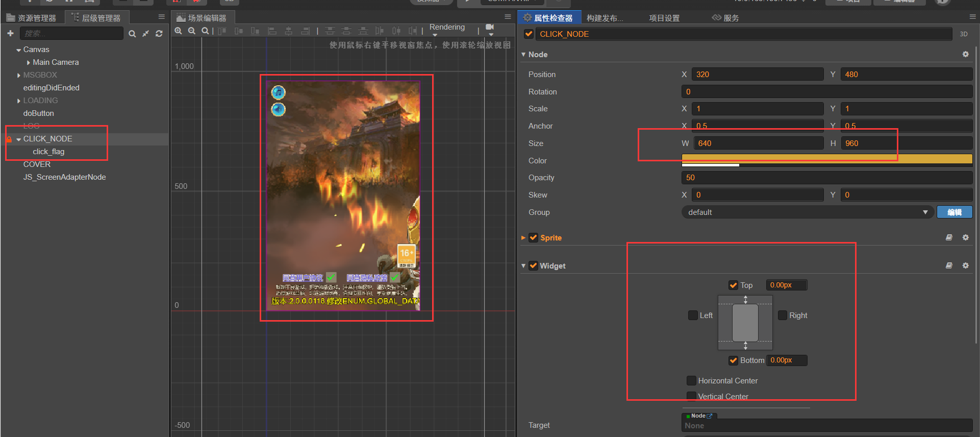Click the align vertical centers icon
980x437 pixels.
tap(238, 31)
